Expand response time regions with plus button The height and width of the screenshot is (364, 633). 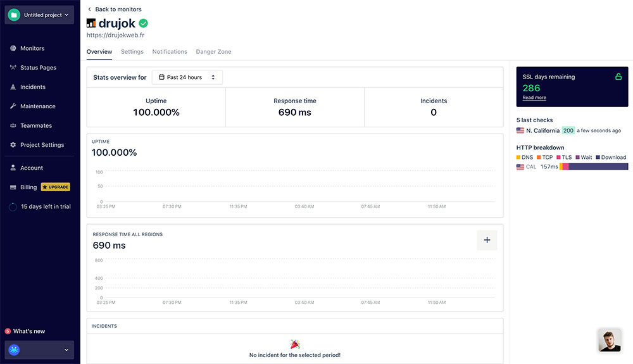tap(487, 240)
